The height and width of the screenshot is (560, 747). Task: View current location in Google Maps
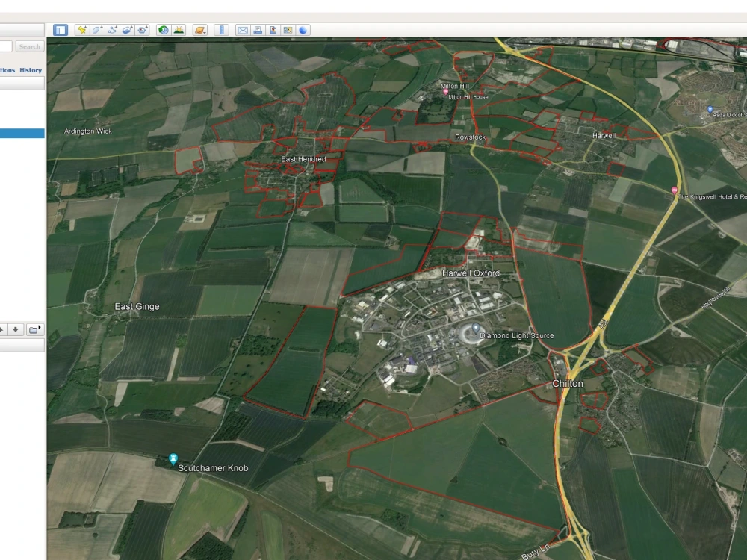pyautogui.click(x=288, y=30)
